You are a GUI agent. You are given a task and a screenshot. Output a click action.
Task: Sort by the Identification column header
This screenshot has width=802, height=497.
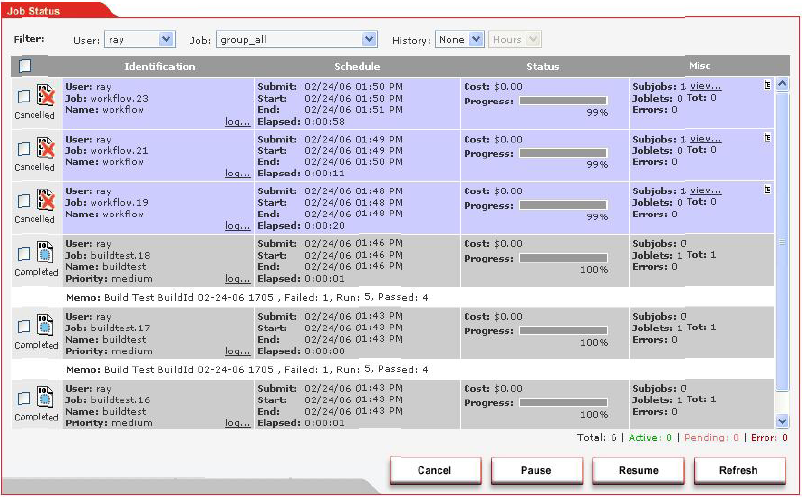tap(159, 67)
